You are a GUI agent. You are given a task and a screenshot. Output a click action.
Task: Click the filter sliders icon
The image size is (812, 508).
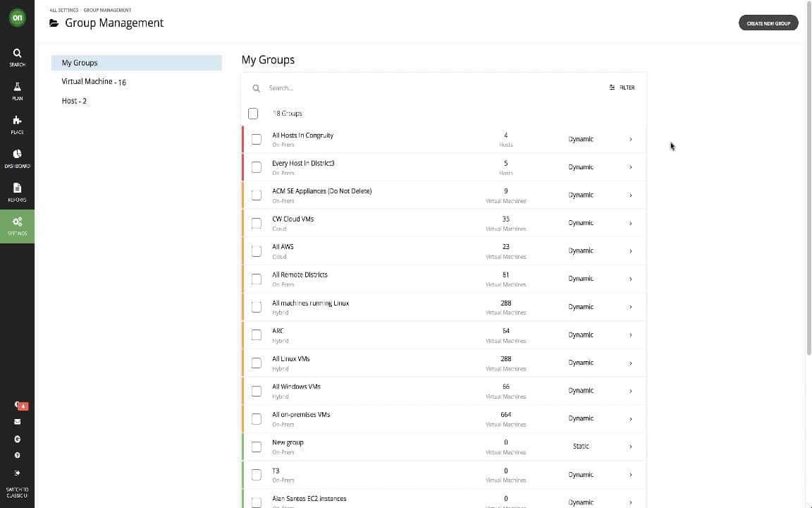[612, 87]
